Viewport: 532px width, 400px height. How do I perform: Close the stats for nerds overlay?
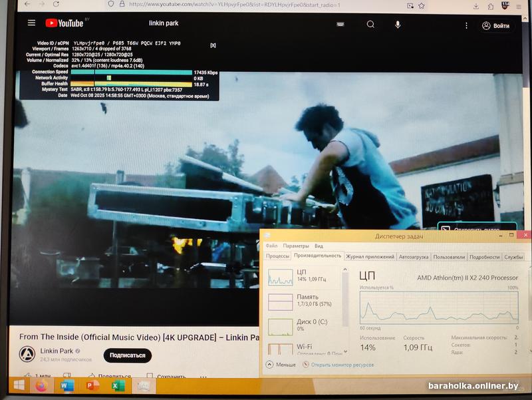click(213, 45)
